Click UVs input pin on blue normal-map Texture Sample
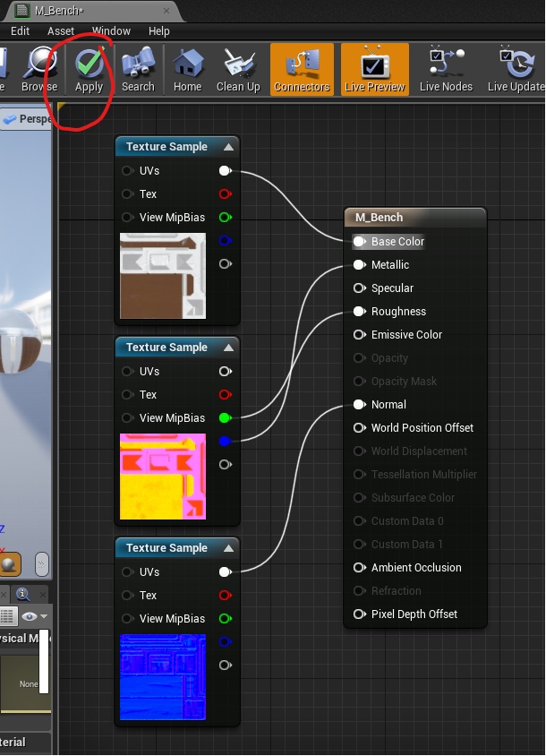 (x=127, y=571)
